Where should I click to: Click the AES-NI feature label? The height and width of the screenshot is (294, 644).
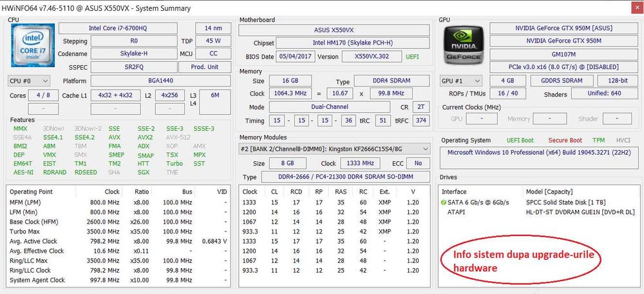point(23,172)
